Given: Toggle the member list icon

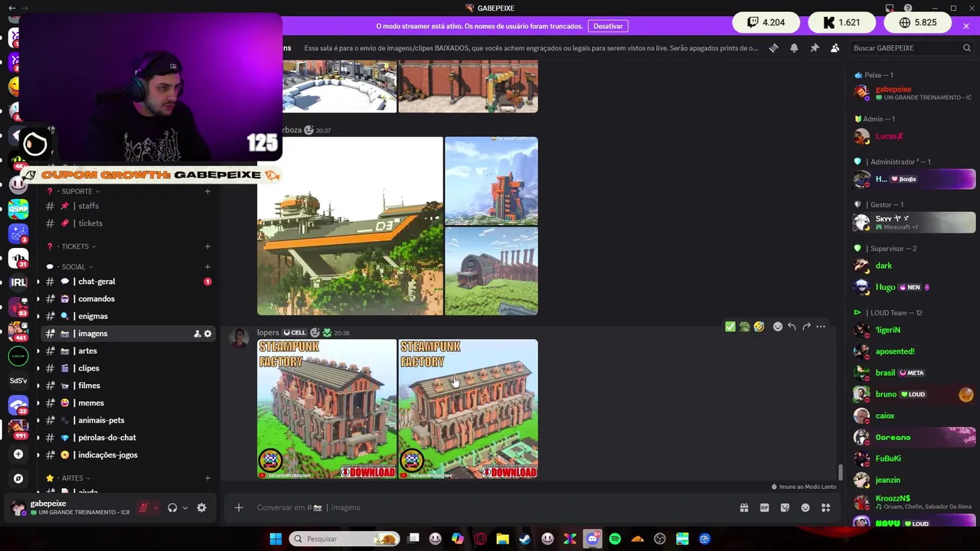Looking at the screenshot, I should click(x=835, y=47).
